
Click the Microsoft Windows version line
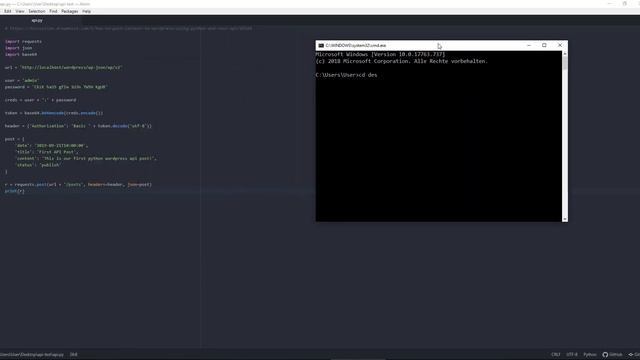pos(380,54)
